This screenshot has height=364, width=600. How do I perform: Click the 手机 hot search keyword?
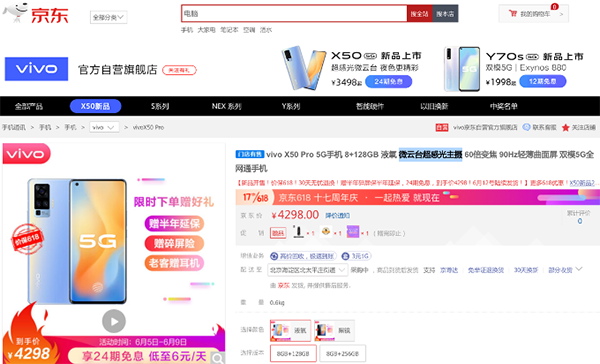[x=187, y=30]
